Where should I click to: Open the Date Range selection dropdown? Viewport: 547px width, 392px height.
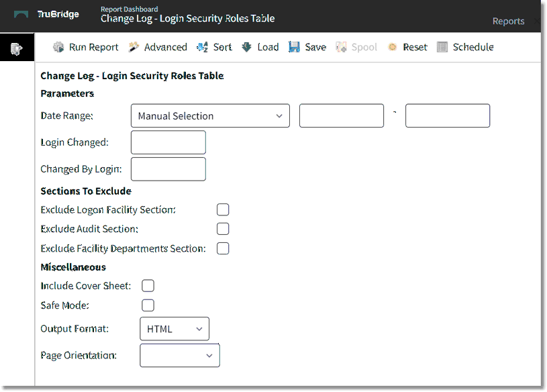(210, 115)
